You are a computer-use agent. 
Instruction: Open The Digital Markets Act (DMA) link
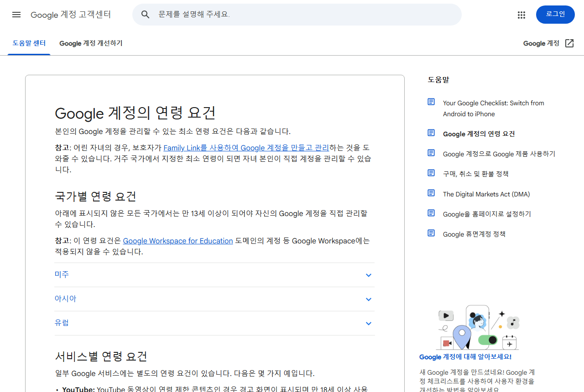coord(486,194)
